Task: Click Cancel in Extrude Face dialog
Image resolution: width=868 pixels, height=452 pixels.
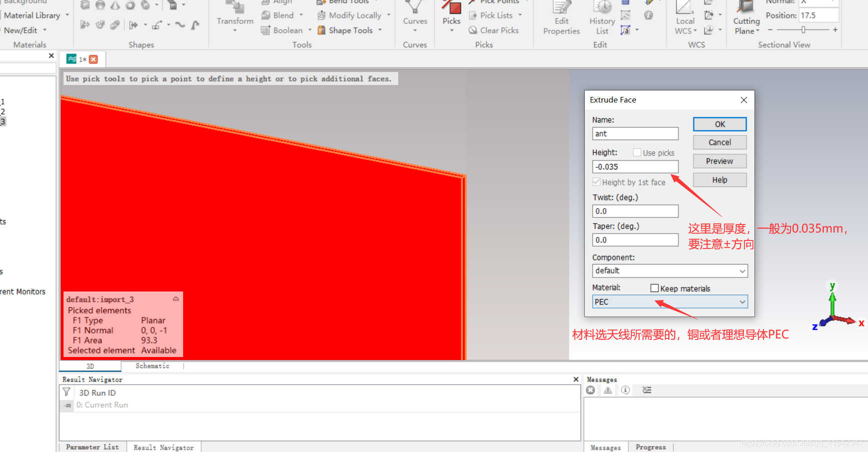Action: pos(720,142)
